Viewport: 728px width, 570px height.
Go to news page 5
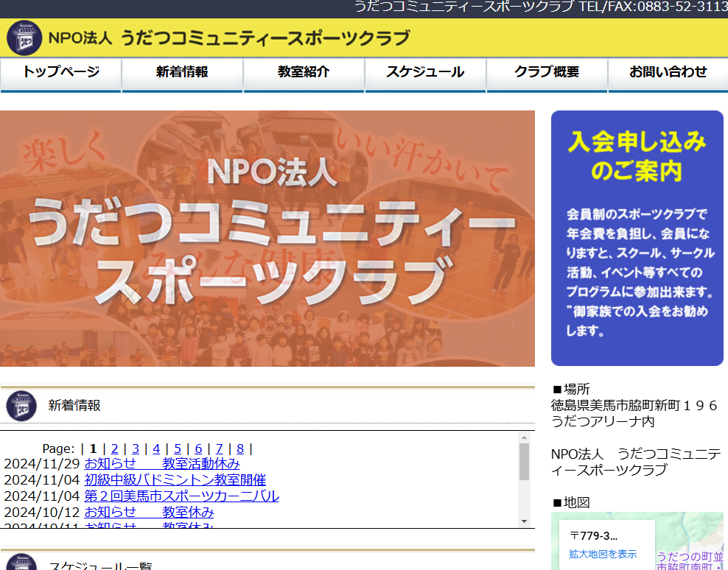(178, 448)
